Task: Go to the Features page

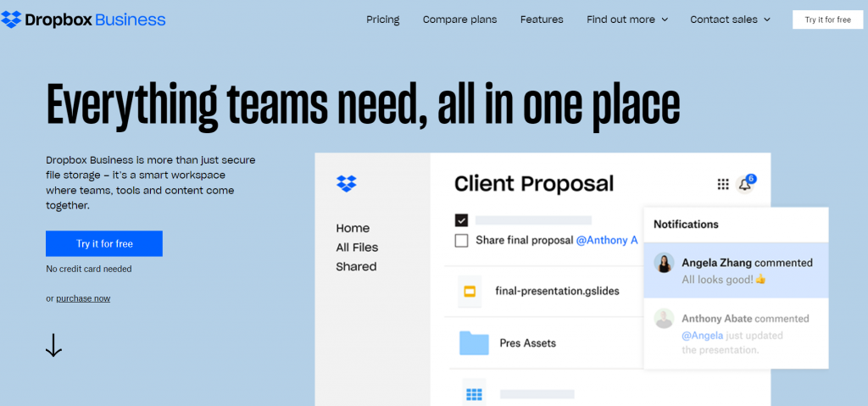Action: pyautogui.click(x=542, y=19)
